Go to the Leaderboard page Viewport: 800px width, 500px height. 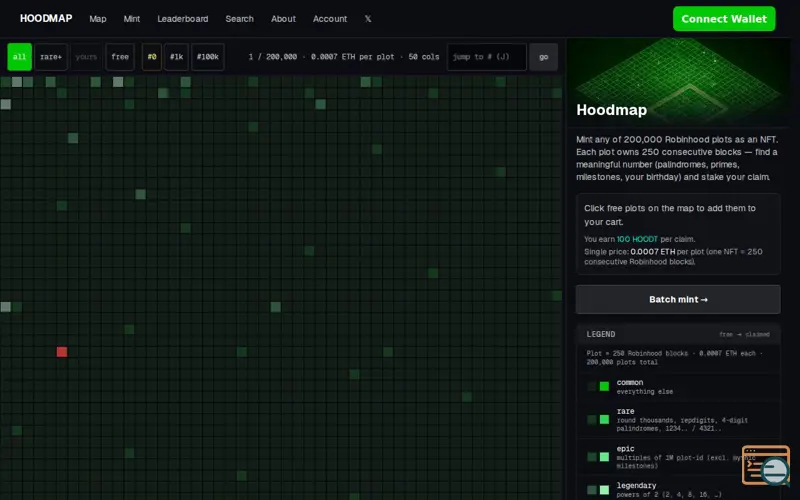[x=183, y=19]
